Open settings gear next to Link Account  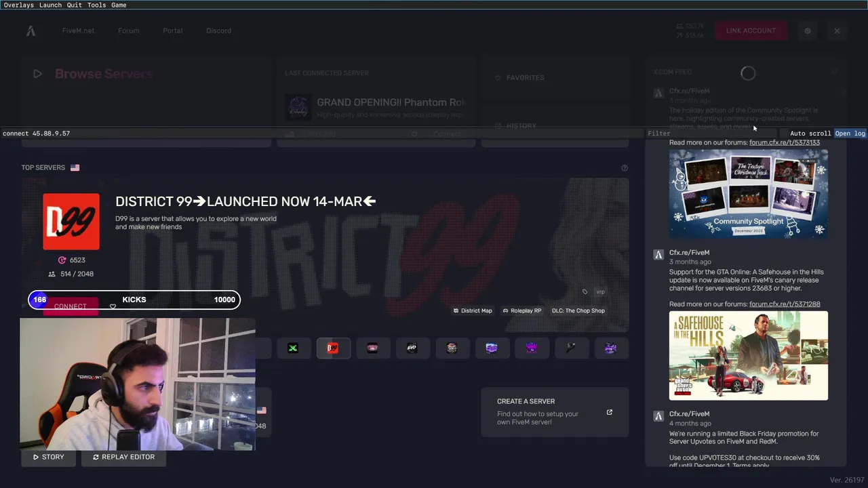(808, 30)
